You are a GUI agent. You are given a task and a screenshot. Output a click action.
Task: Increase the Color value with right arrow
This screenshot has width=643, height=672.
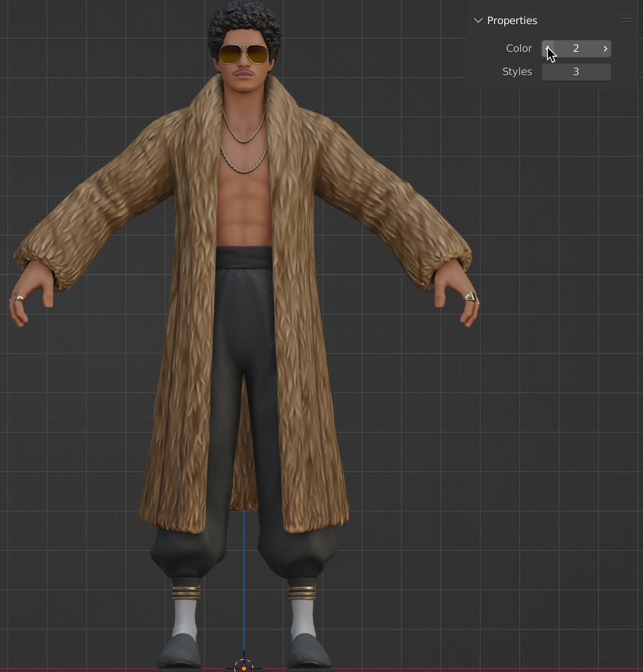pos(605,49)
